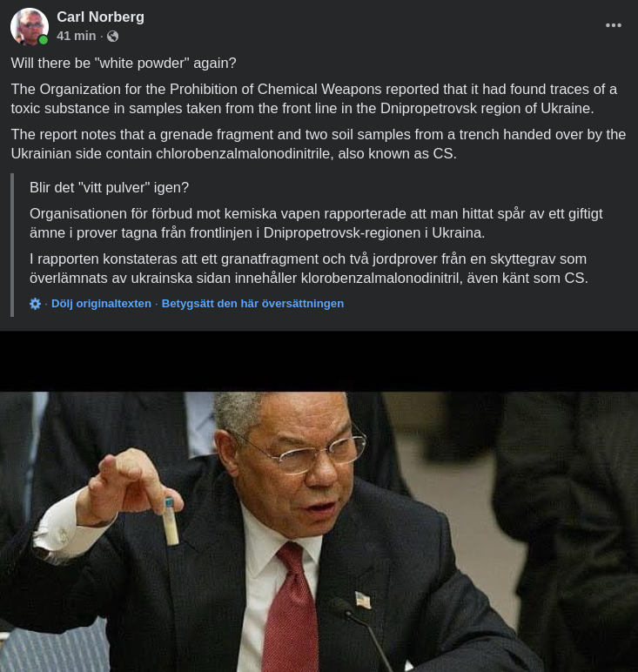Screen dimensions: 638x672
Task: Click the paragraph starting 'Organisationen för förbud'
Action: coord(316,224)
